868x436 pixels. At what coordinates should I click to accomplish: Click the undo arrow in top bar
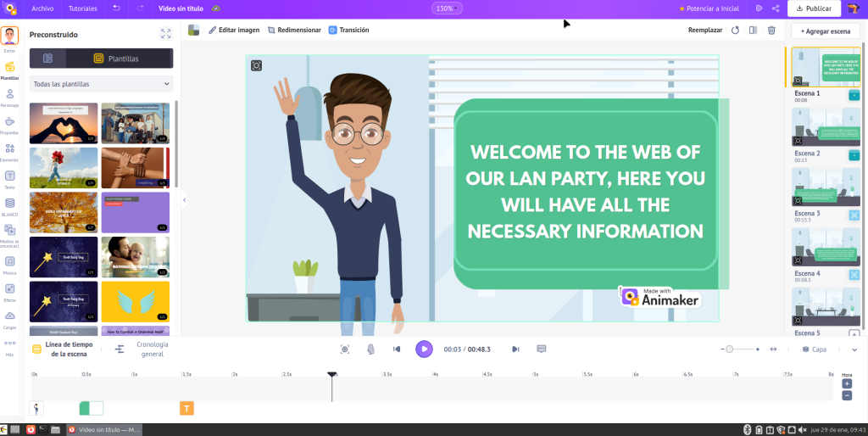point(116,8)
